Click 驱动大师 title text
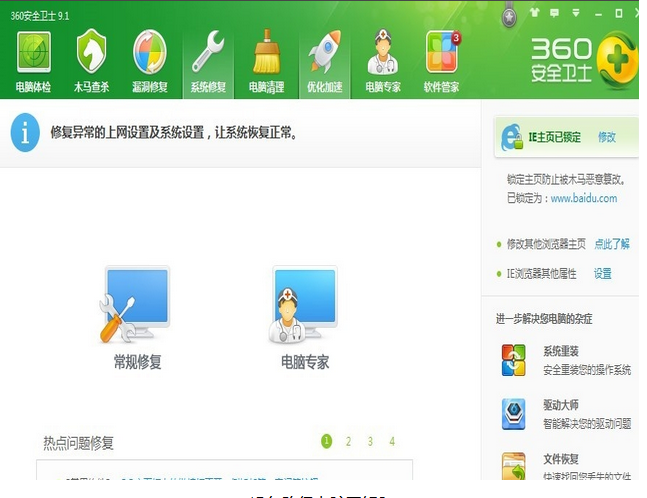The image size is (647, 498). pos(561,405)
